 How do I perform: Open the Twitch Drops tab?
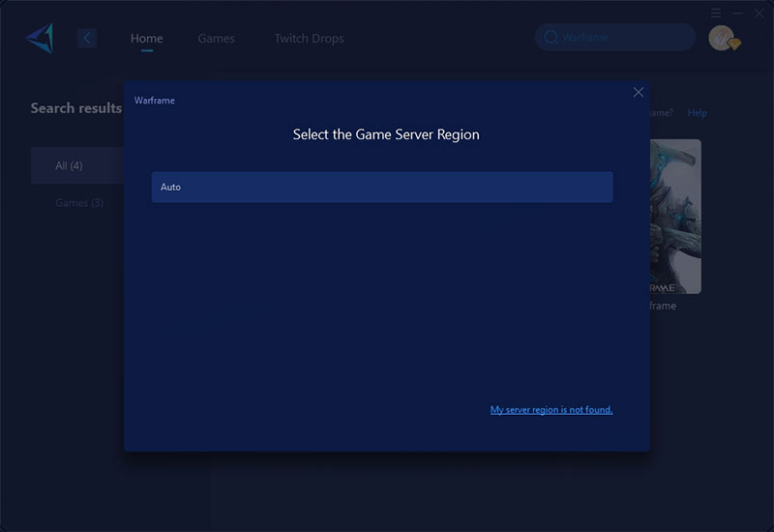tap(309, 39)
